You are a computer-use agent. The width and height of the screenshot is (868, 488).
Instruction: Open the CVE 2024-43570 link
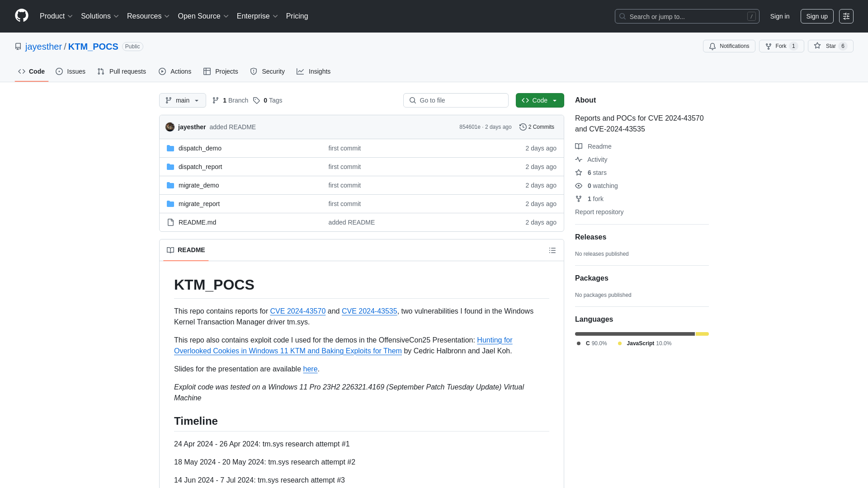point(297,311)
